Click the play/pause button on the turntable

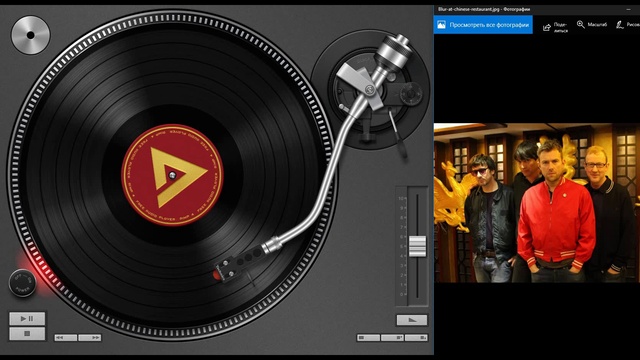coord(27,318)
